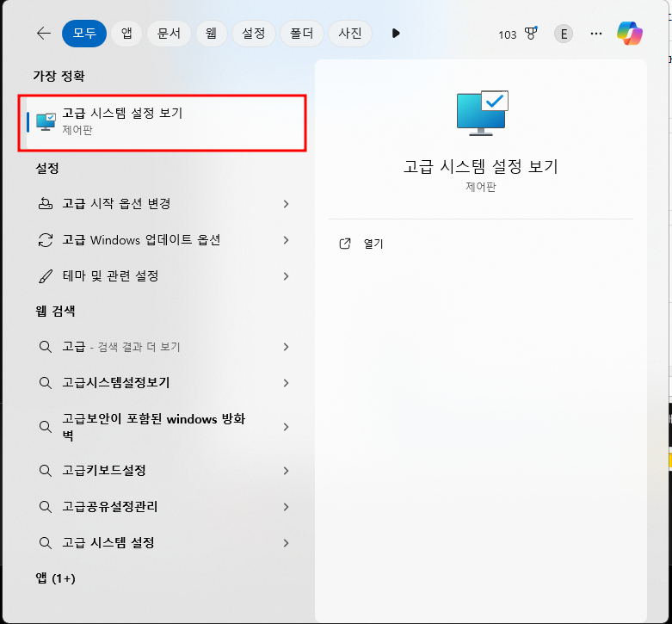Open 고급 Windows 업데이트 옵션 setting

[163, 240]
